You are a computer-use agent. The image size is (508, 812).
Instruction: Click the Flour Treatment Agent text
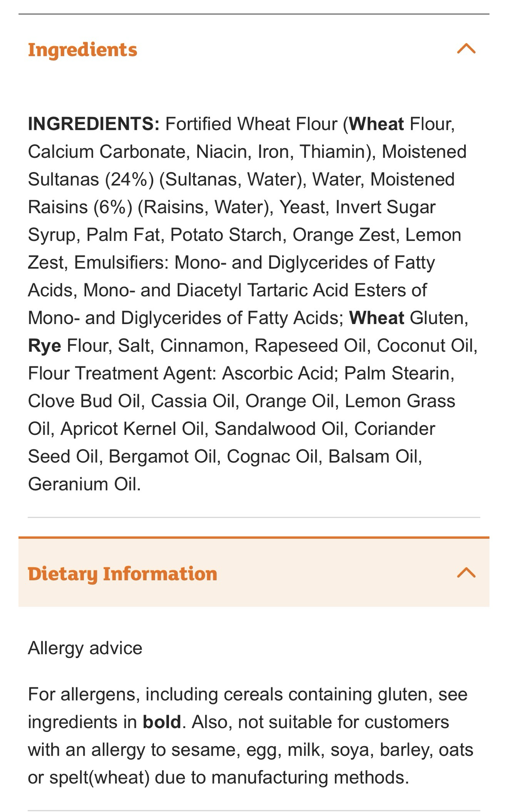click(121, 373)
